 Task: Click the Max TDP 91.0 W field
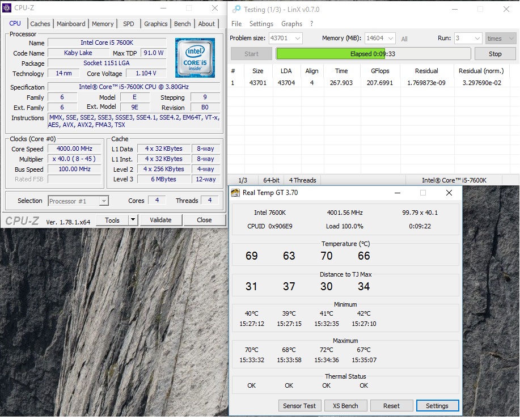coord(154,53)
